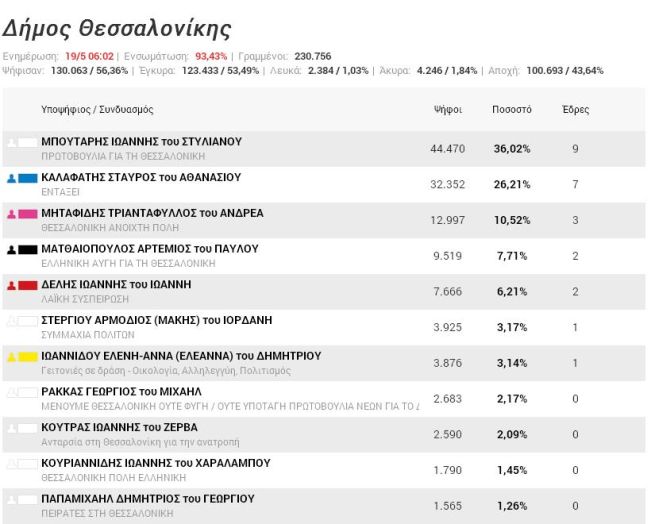Click the pink person icon beside ΜΗΤΑΦΙΔΗΣ ΤΡΙΑΝΤΑΦΥΛΛΟΣ
The image size is (648, 524).
[12, 214]
